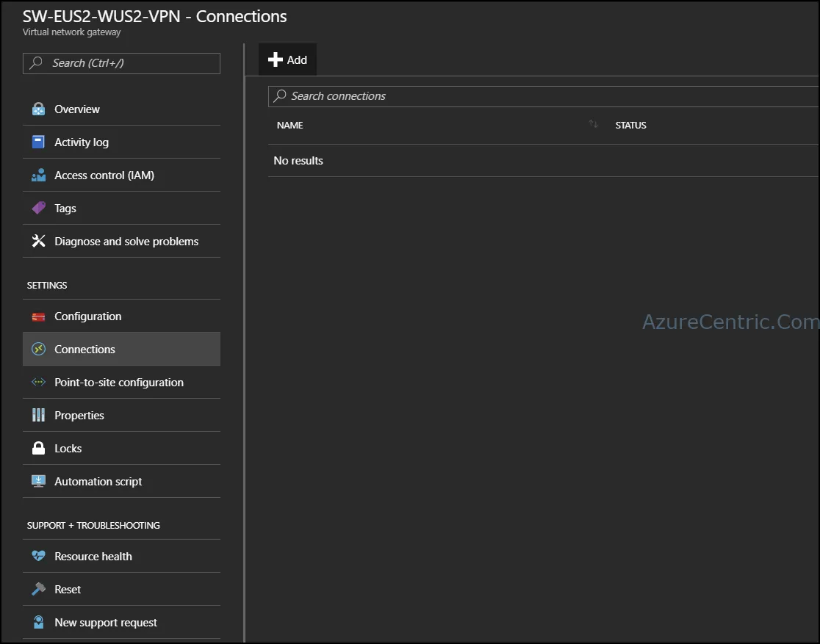The width and height of the screenshot is (820, 644).
Task: Check Resource health
Action: pos(121,556)
